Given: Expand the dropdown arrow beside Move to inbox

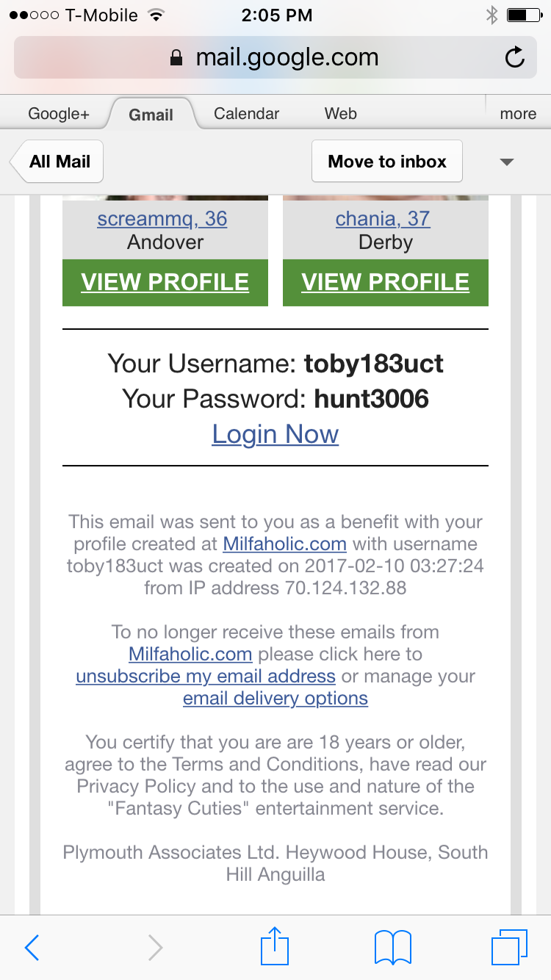Looking at the screenshot, I should [x=506, y=162].
